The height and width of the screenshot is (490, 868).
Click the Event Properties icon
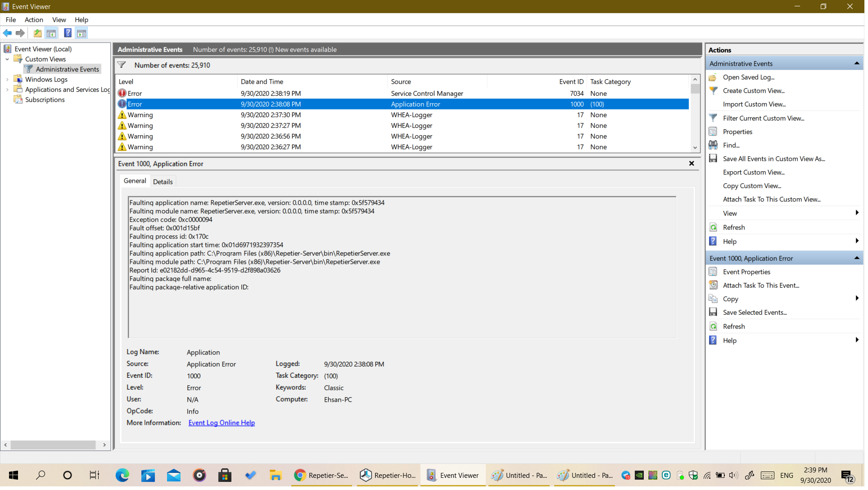point(713,271)
